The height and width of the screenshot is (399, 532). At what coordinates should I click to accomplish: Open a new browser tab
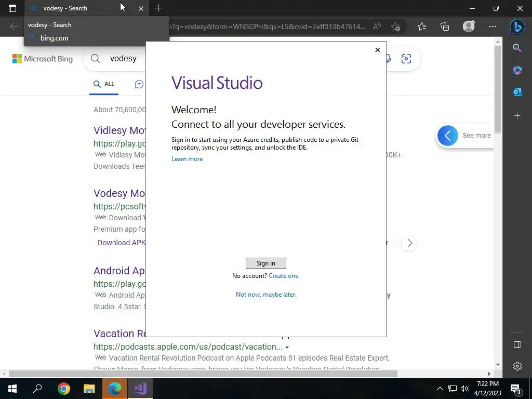158,8
